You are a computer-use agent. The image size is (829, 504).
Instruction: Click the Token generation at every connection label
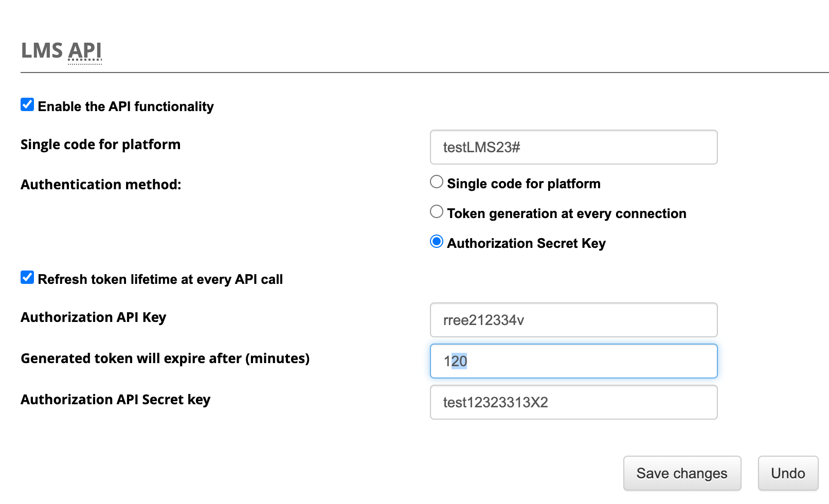pos(566,213)
